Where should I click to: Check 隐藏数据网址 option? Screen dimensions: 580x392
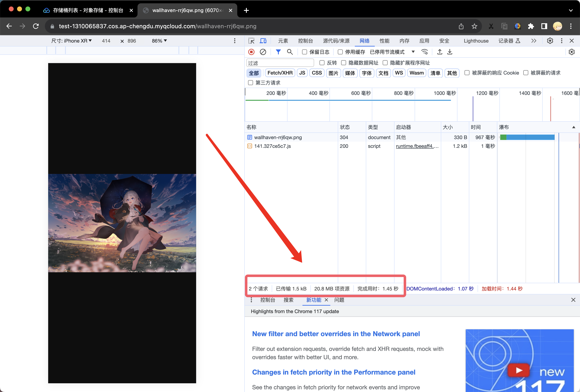[344, 62]
